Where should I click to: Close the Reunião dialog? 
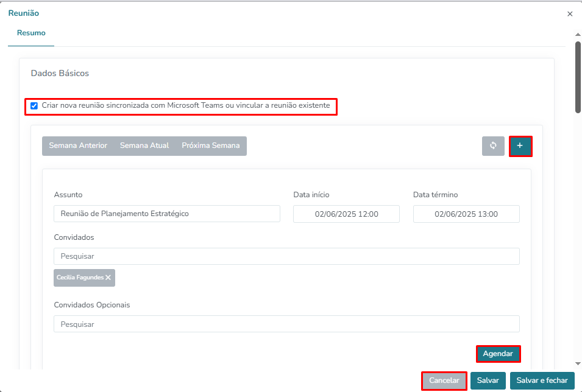click(x=570, y=14)
